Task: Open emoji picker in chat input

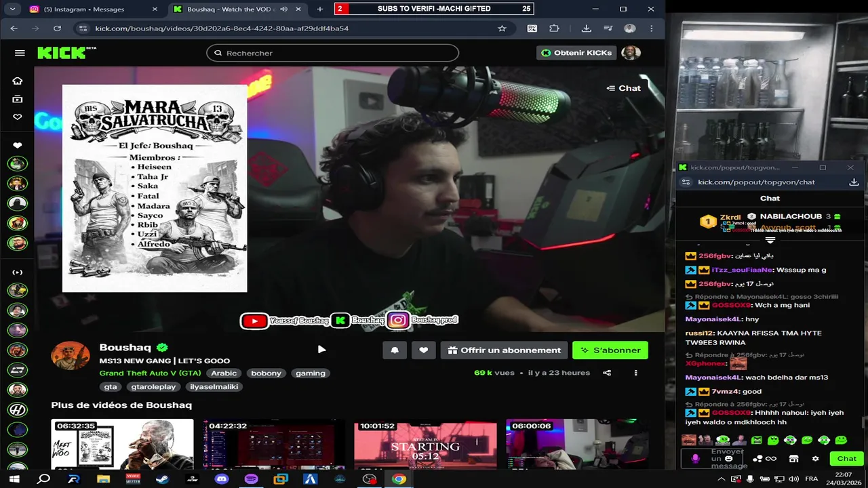Action: 729,459
